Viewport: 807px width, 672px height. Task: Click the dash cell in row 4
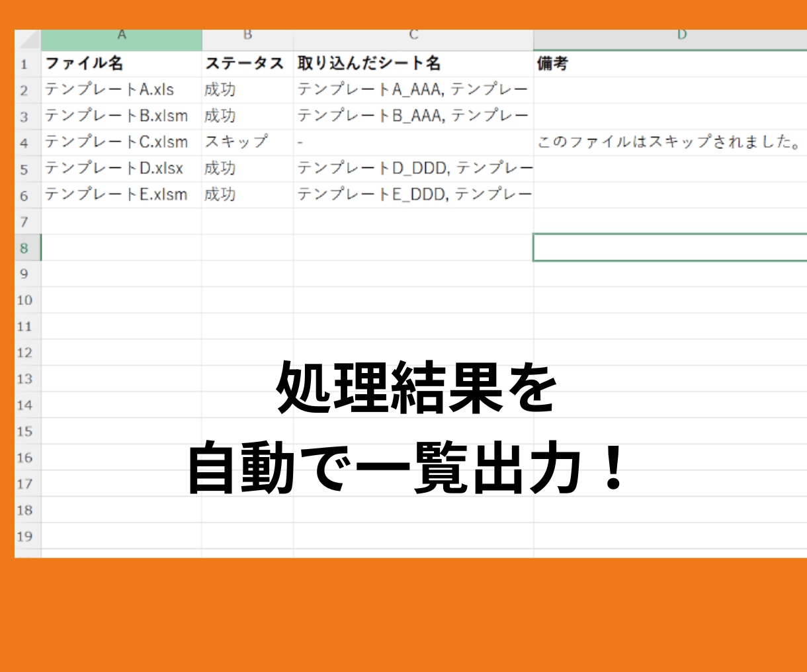pyautogui.click(x=413, y=142)
